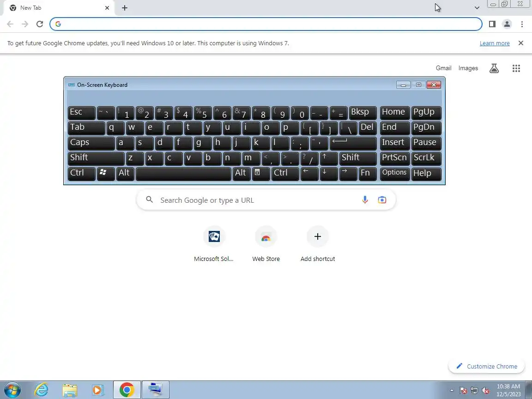Click the Chrome address bar
Screen dimensions: 532x399
(x=266, y=24)
